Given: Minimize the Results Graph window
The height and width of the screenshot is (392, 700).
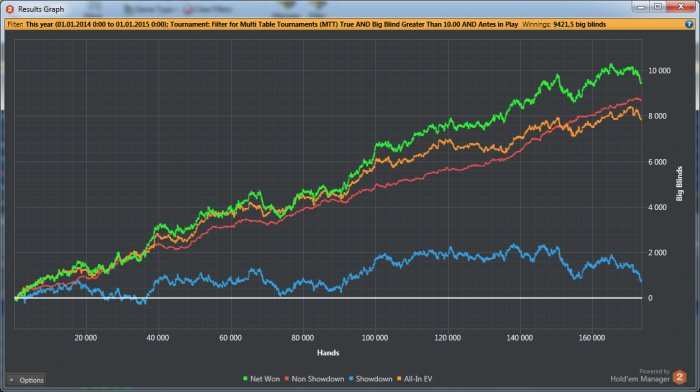Looking at the screenshot, I should pyautogui.click(x=641, y=7).
